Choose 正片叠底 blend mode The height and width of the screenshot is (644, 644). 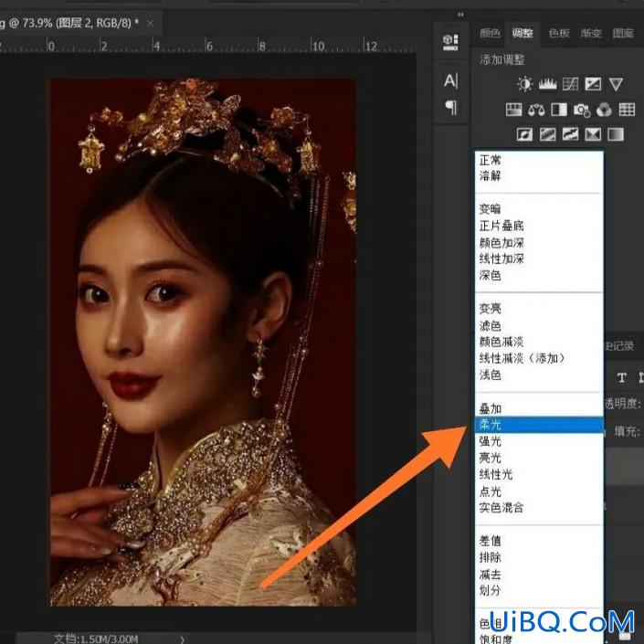(x=539, y=226)
